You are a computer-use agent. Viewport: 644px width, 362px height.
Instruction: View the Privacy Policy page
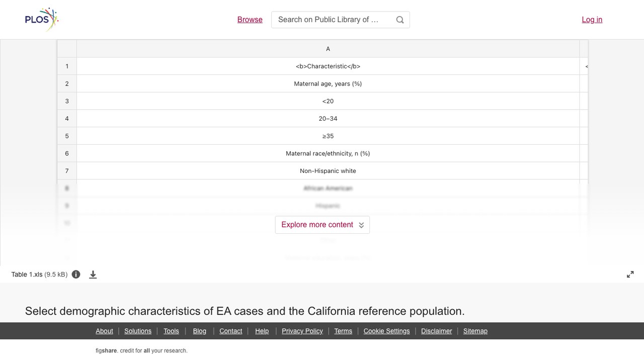click(x=302, y=331)
